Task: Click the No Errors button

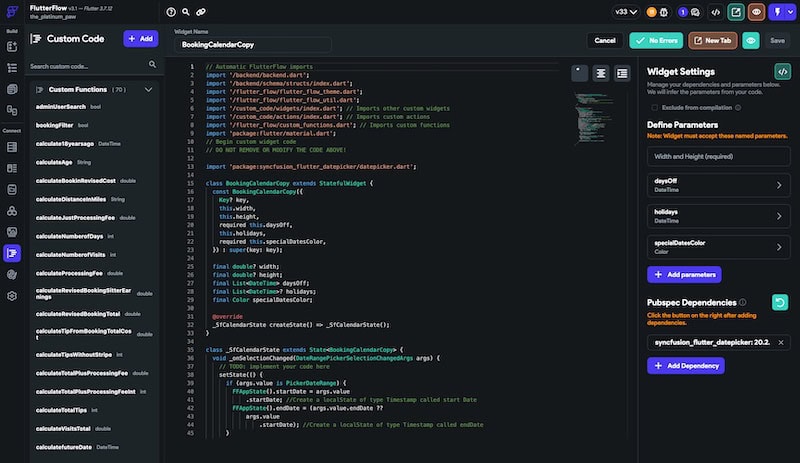Action: (x=656, y=40)
